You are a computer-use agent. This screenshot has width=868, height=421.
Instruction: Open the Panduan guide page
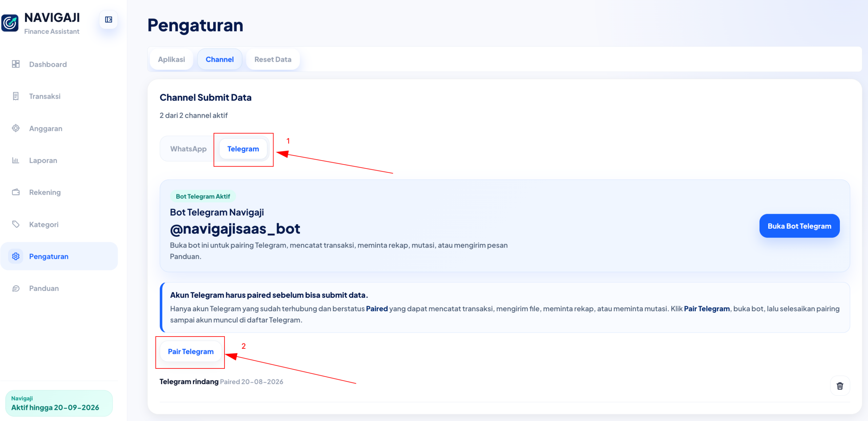coord(59,288)
